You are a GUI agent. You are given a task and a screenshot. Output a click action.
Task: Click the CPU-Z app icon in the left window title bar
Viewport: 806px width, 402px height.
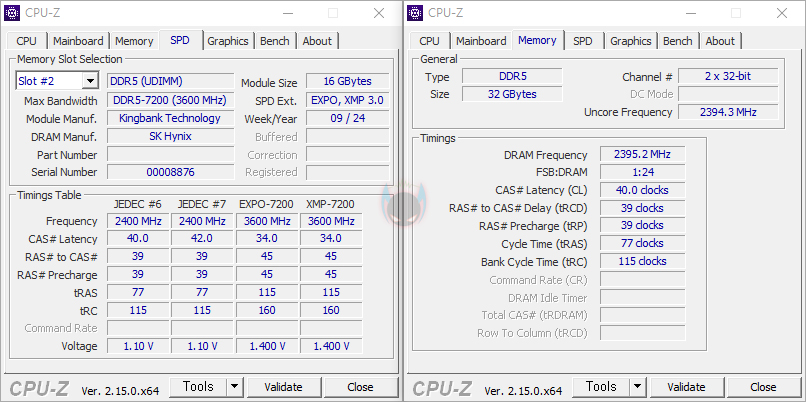pyautogui.click(x=12, y=13)
